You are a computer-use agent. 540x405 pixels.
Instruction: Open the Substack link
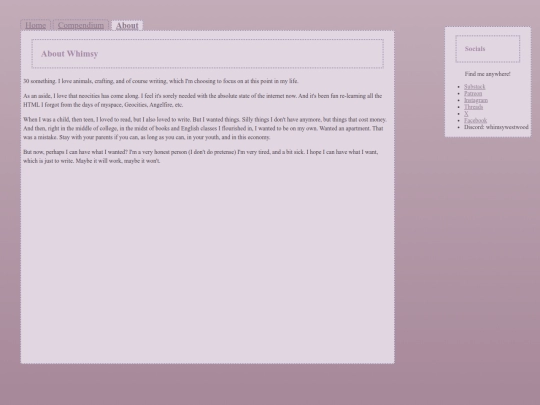click(475, 87)
